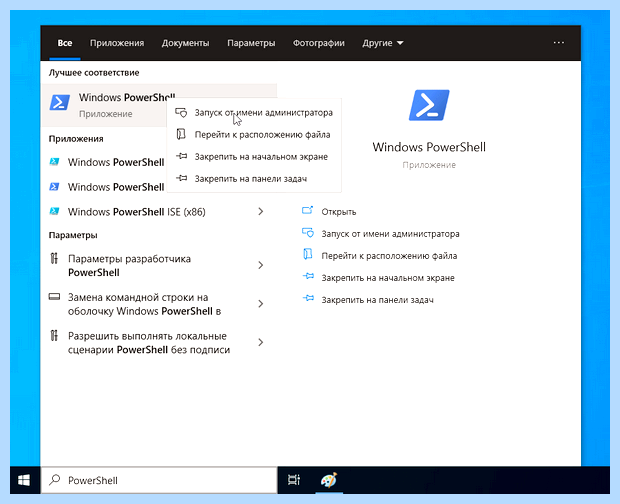Click the admin shield icon in context menu
620x504 pixels.
coord(181,113)
